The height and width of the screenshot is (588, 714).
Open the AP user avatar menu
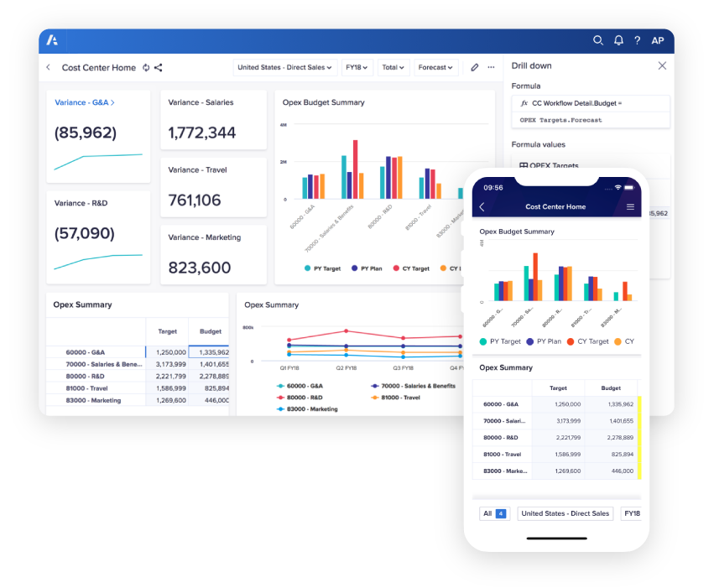tap(659, 39)
